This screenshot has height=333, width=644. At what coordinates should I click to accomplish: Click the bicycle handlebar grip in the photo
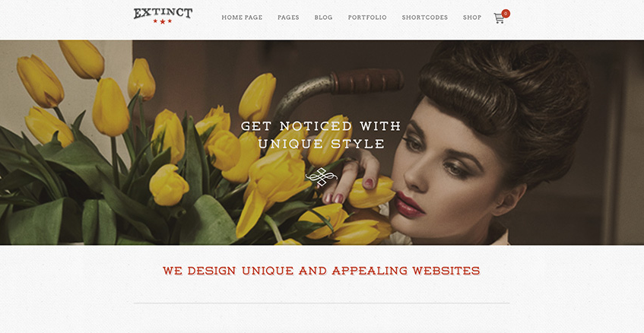pos(367,81)
